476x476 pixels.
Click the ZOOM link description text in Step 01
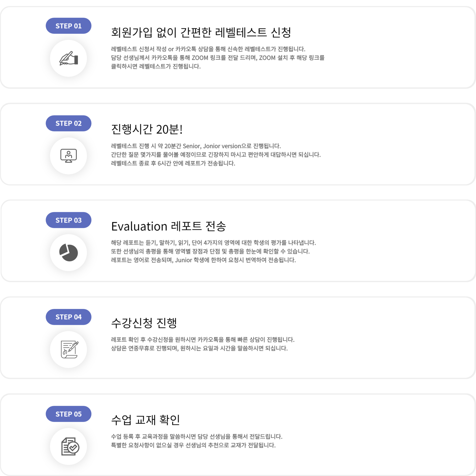tap(217, 58)
